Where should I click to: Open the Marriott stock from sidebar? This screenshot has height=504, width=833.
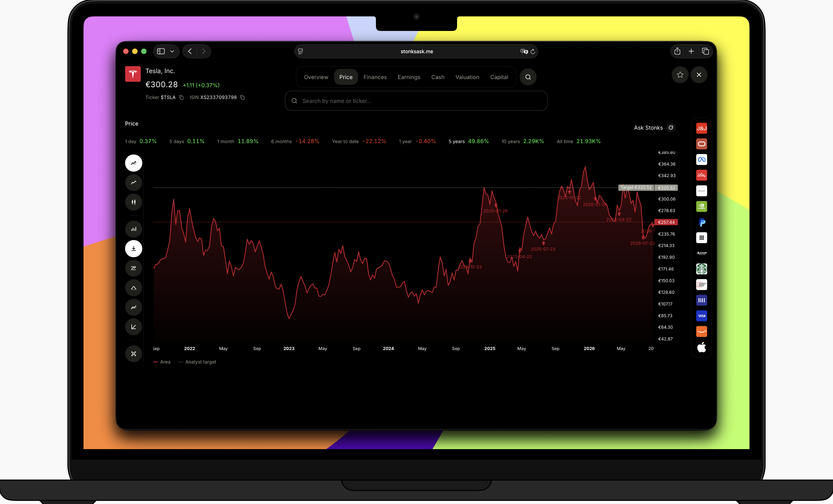click(x=701, y=253)
